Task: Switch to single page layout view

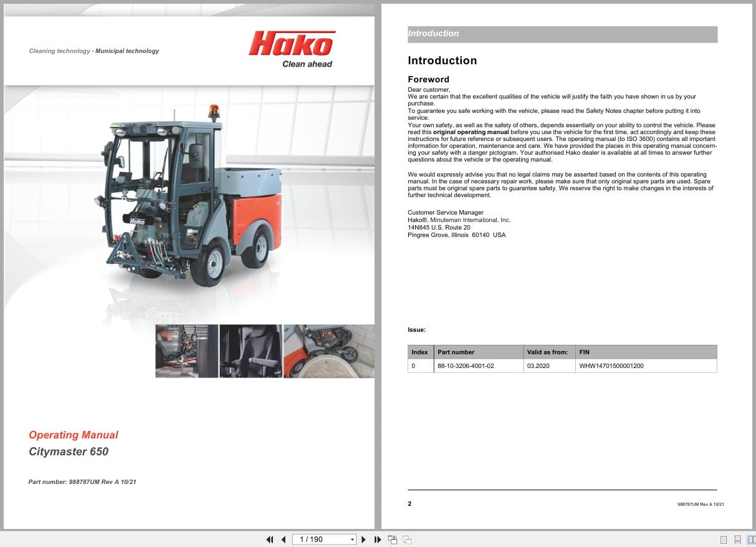Action: pyautogui.click(x=724, y=540)
